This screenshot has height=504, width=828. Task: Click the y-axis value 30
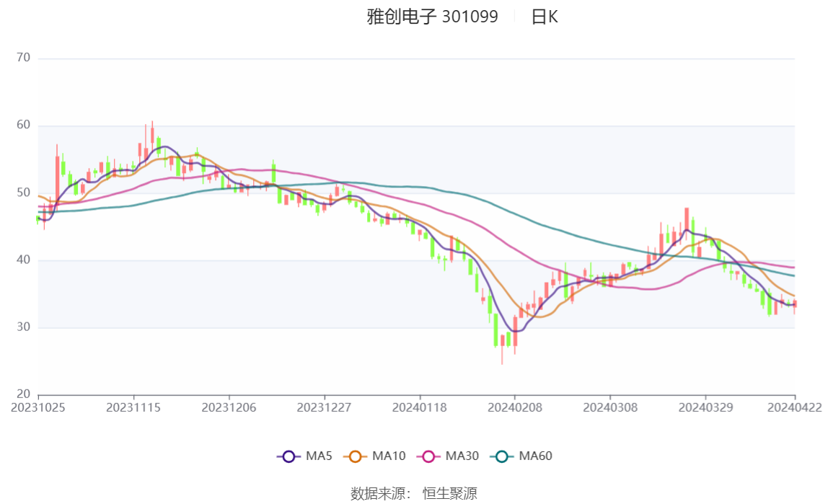(x=23, y=327)
